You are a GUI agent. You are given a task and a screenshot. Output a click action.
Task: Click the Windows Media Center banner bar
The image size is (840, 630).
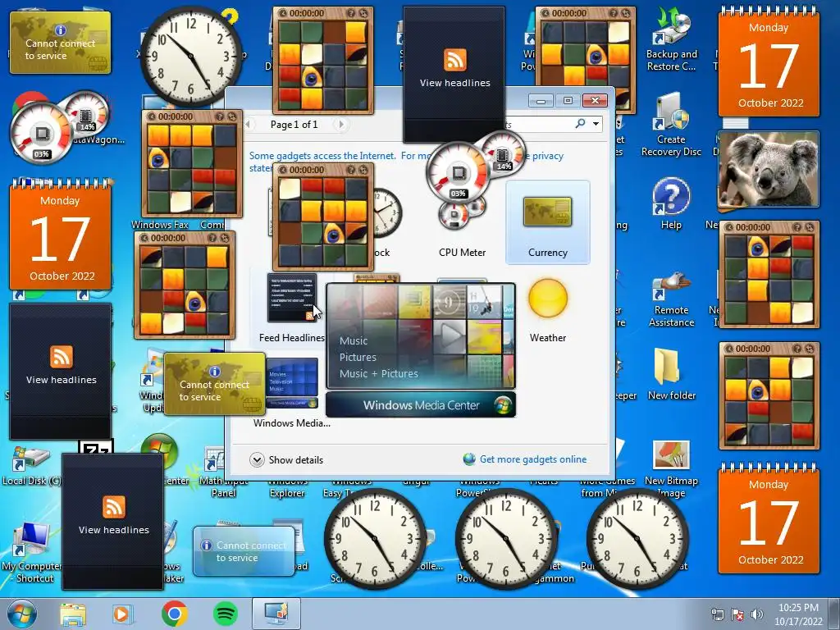(x=421, y=405)
